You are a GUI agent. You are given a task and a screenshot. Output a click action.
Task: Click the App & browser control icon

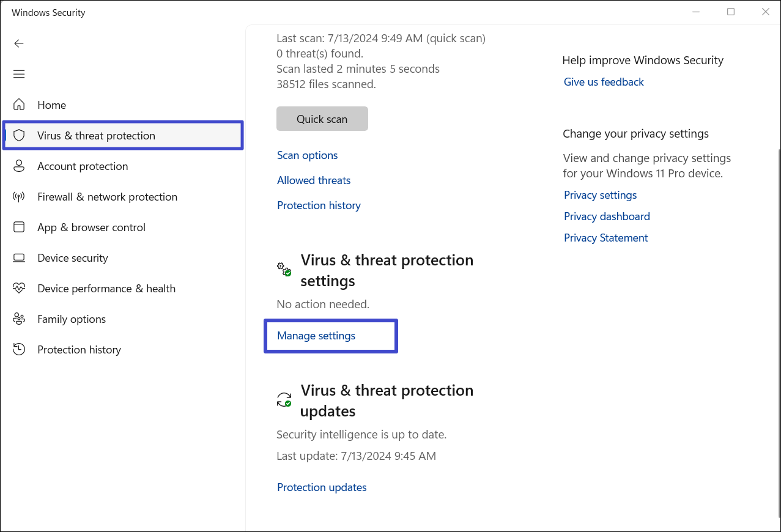click(19, 227)
